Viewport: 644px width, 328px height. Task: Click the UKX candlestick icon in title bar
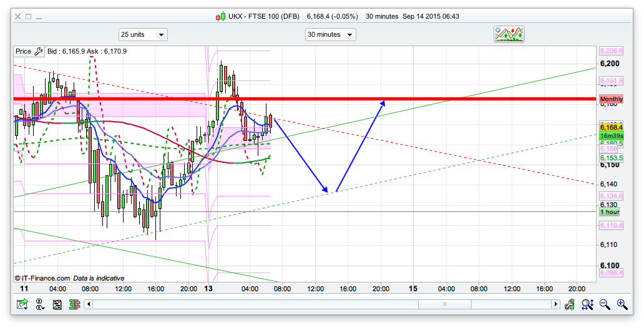click(x=221, y=16)
